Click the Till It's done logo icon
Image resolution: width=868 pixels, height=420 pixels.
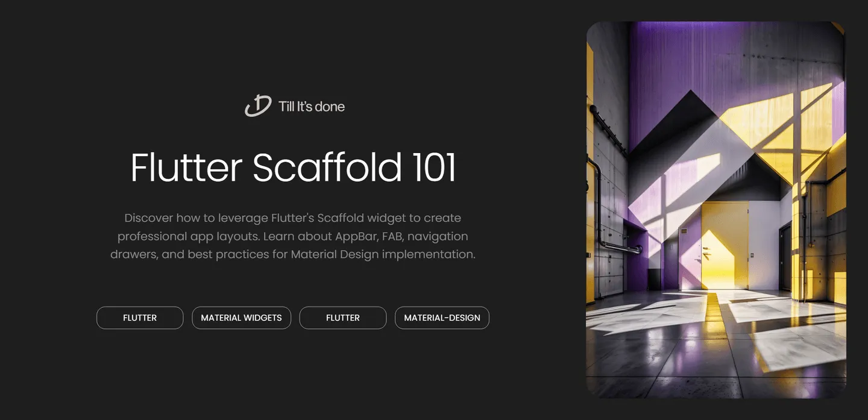coord(257,106)
